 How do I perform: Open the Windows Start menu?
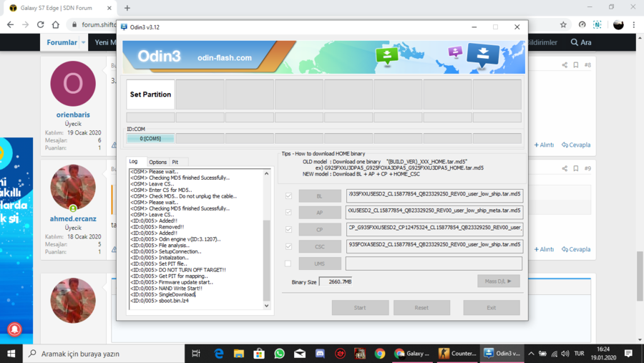pos(11,354)
